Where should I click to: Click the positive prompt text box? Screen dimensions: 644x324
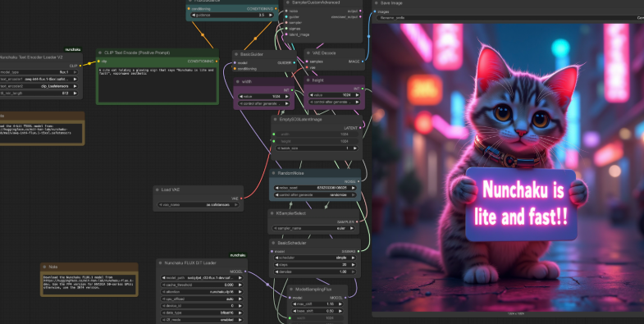[x=158, y=84]
